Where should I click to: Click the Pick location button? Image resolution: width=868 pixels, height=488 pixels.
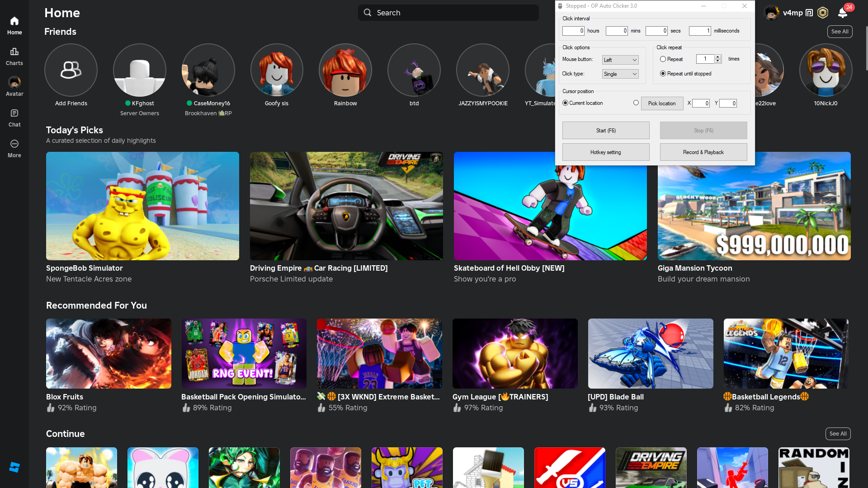point(662,103)
